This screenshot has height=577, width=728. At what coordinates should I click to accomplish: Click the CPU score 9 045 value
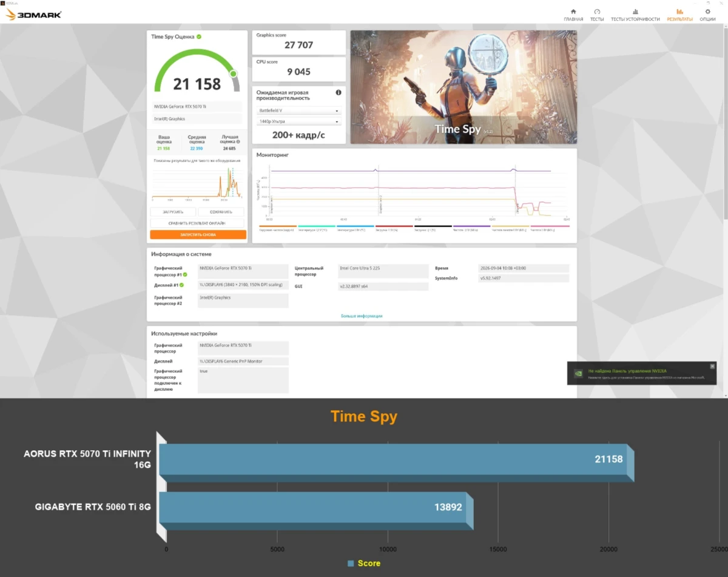coord(298,72)
